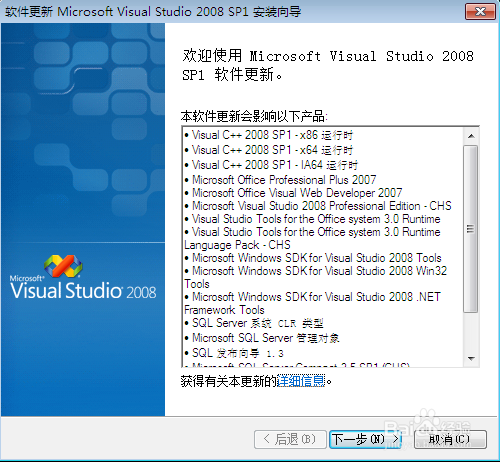Click the 取消(C) cancel button
The height and width of the screenshot is (462, 500).
pos(450,439)
